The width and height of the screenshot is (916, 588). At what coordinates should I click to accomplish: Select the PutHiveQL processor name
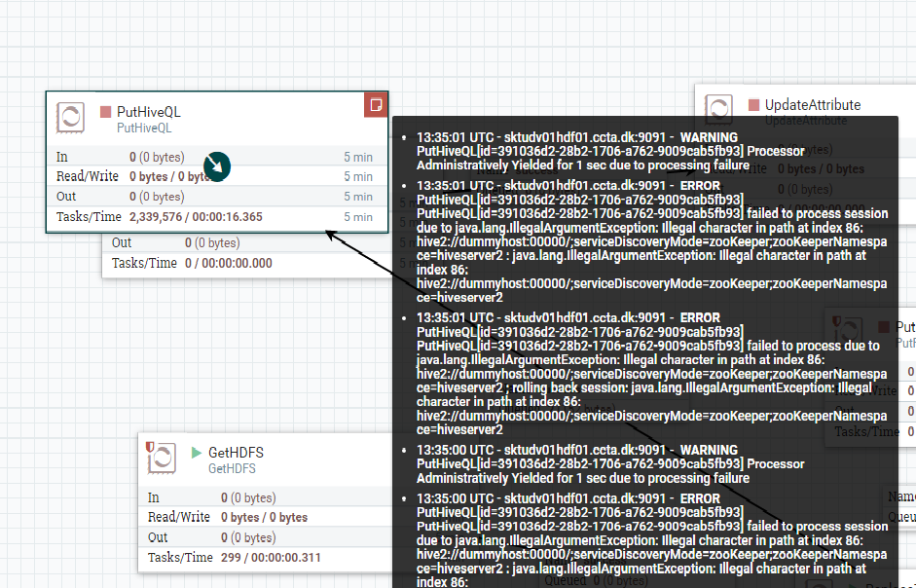149,112
